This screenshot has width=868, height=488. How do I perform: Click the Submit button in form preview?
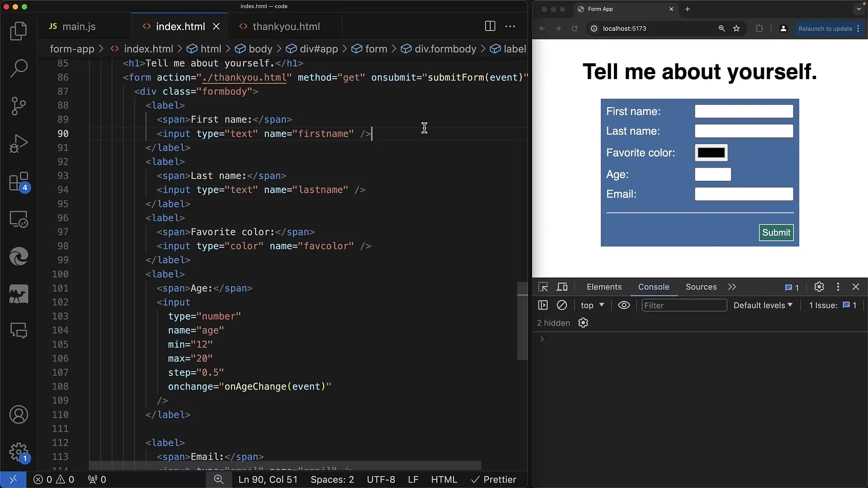pyautogui.click(x=777, y=232)
